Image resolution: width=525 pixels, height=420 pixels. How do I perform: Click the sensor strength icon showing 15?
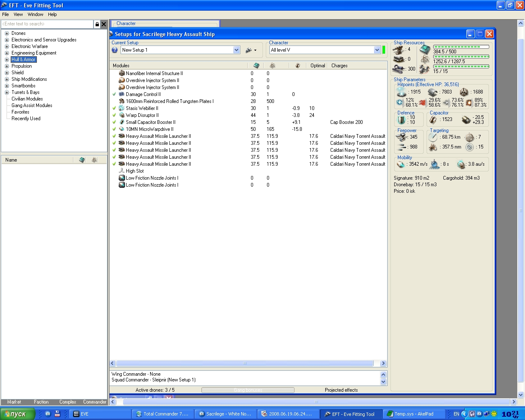[x=470, y=147]
